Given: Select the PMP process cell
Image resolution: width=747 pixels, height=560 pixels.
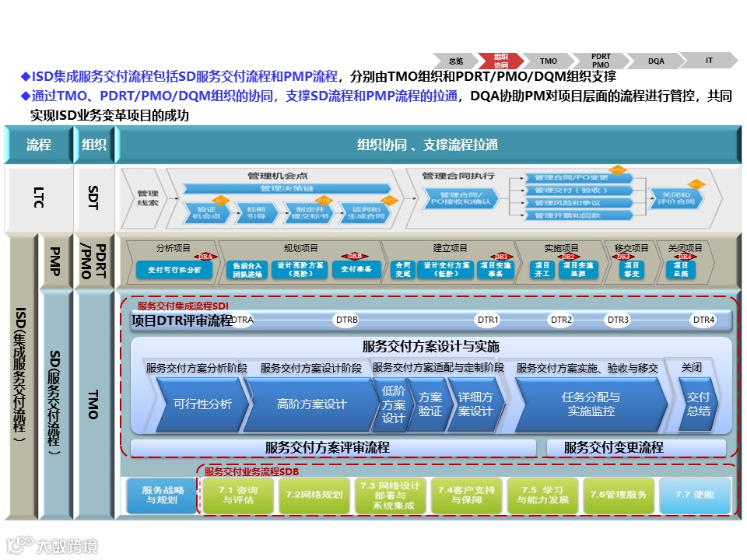Looking at the screenshot, I should pyautogui.click(x=55, y=261).
